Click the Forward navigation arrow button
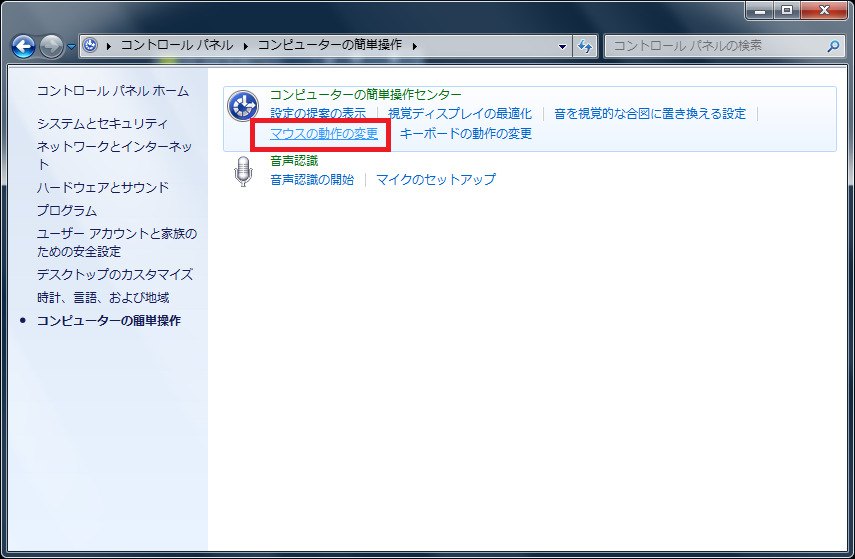The image size is (855, 559). tap(52, 46)
